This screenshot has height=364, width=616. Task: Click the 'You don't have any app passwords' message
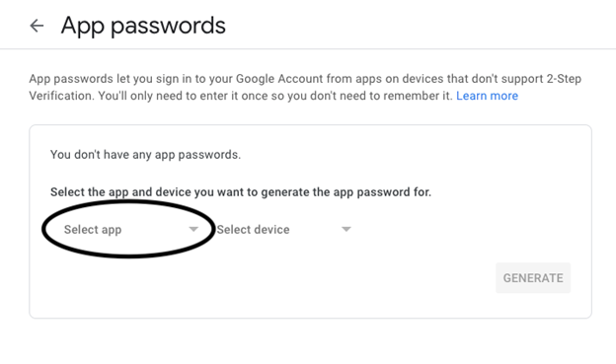pos(145,155)
